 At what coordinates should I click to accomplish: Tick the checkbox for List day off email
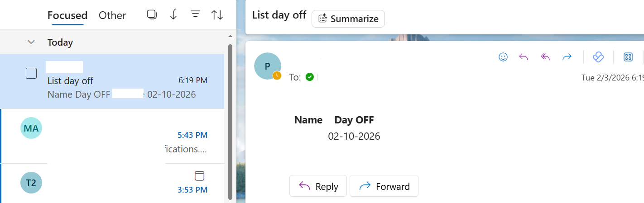point(31,73)
